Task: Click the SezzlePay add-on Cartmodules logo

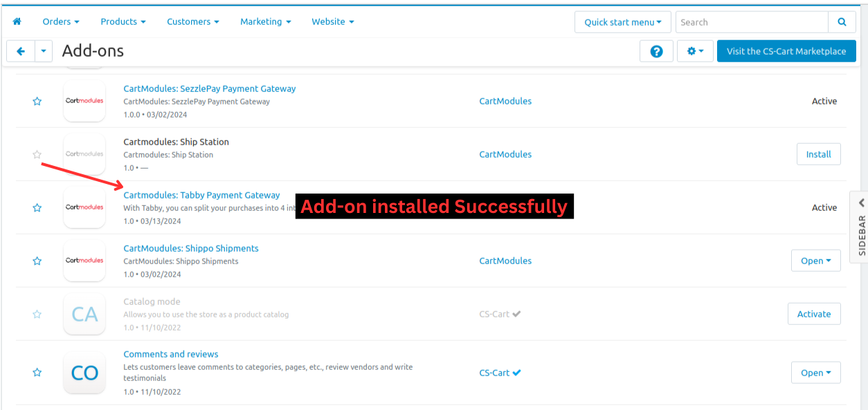Action: tap(84, 101)
